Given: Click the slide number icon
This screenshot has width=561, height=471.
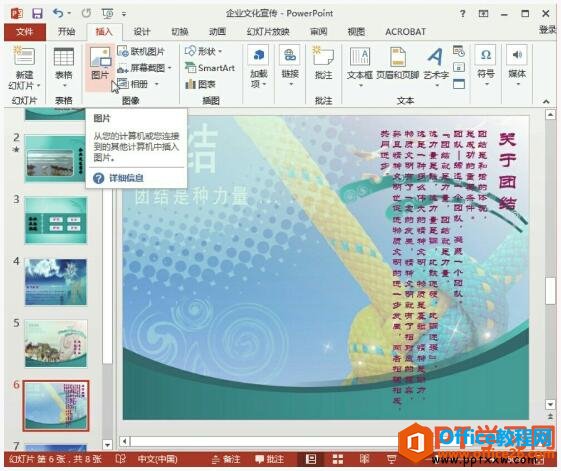Looking at the screenshot, I should click(x=459, y=67).
